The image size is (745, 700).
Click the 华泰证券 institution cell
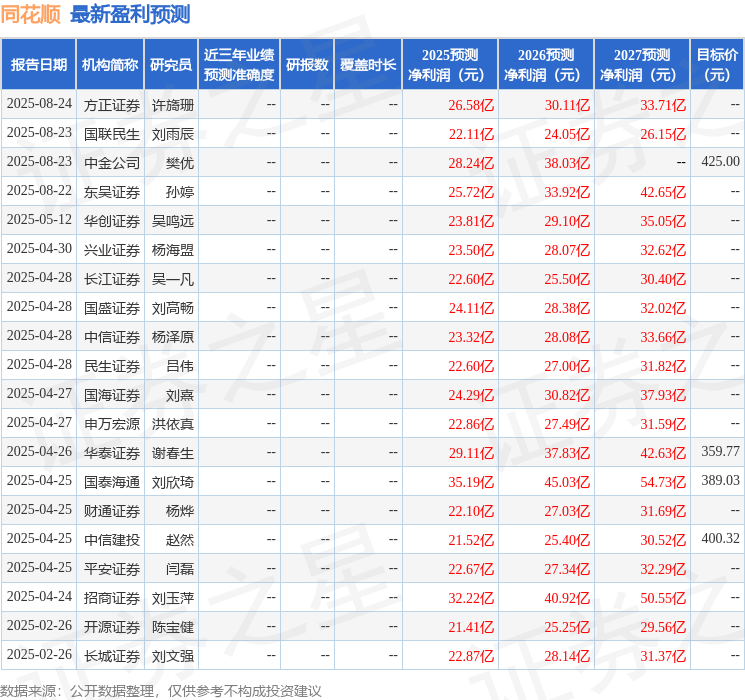pyautogui.click(x=112, y=453)
